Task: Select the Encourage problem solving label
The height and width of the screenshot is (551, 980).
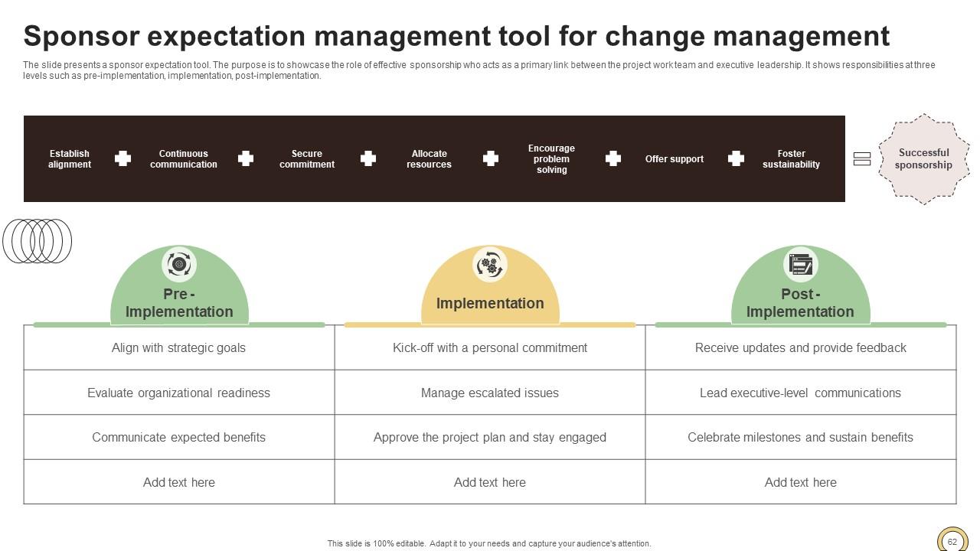Action: point(551,159)
